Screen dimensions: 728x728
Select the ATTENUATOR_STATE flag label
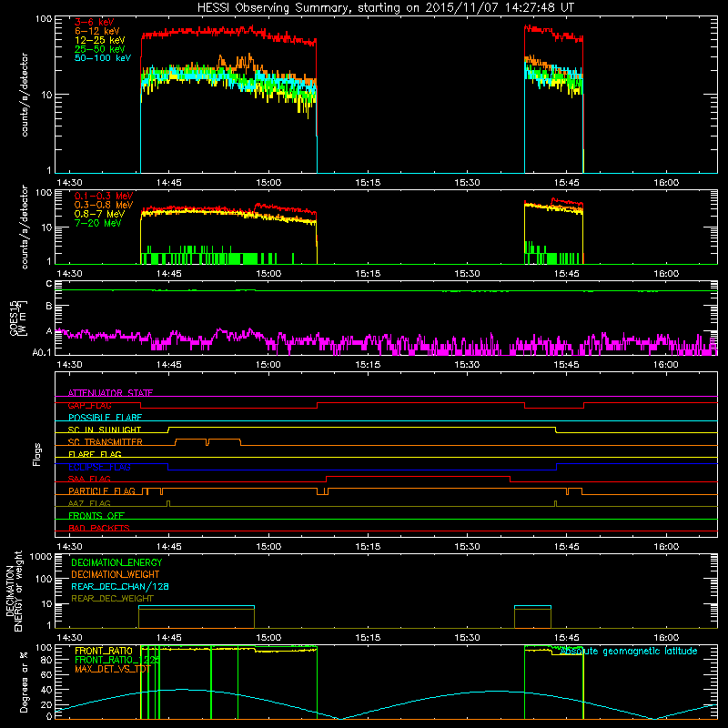[x=110, y=393]
